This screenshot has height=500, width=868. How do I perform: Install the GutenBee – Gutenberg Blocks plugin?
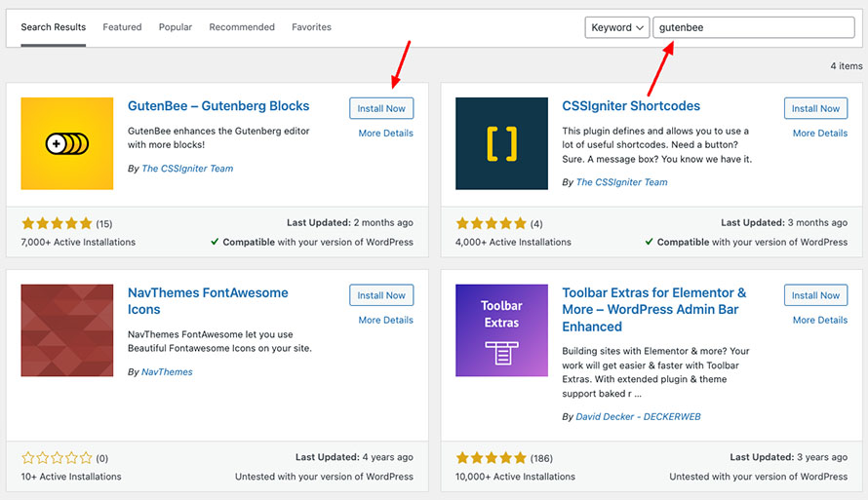point(381,108)
